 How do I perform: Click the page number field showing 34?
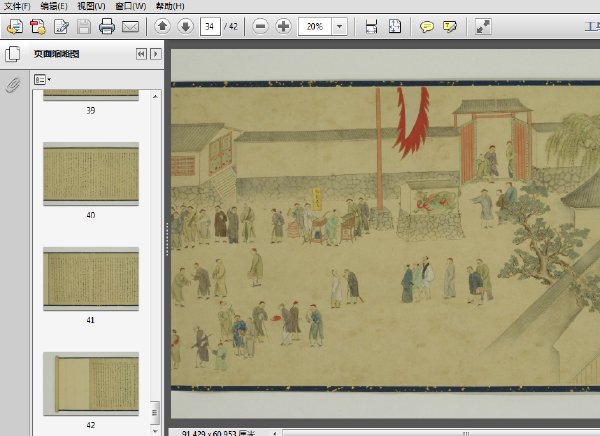click(210, 26)
